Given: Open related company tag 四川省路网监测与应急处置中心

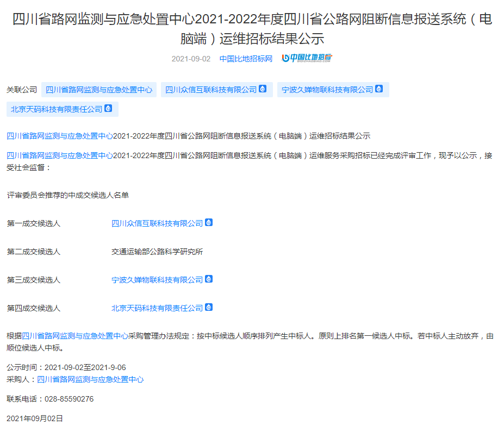Looking at the screenshot, I should point(99,90).
